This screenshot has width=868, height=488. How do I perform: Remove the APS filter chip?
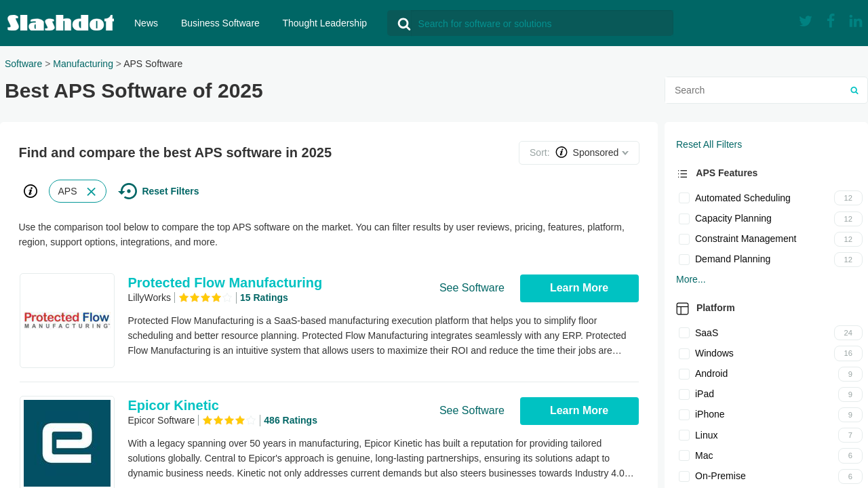(x=92, y=192)
